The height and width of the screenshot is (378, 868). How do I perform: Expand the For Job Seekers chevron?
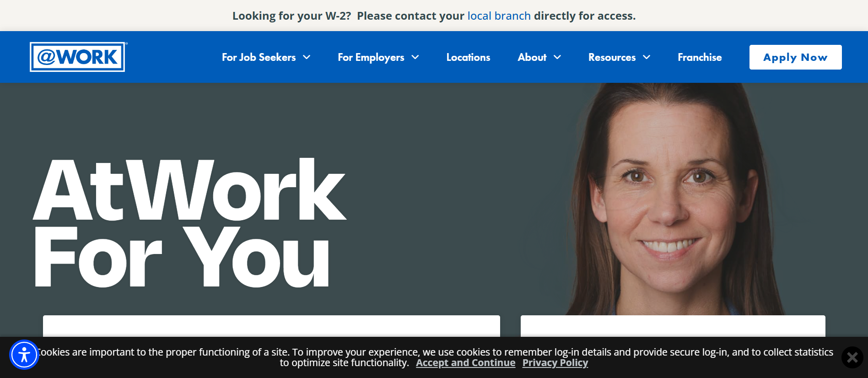[x=307, y=57]
